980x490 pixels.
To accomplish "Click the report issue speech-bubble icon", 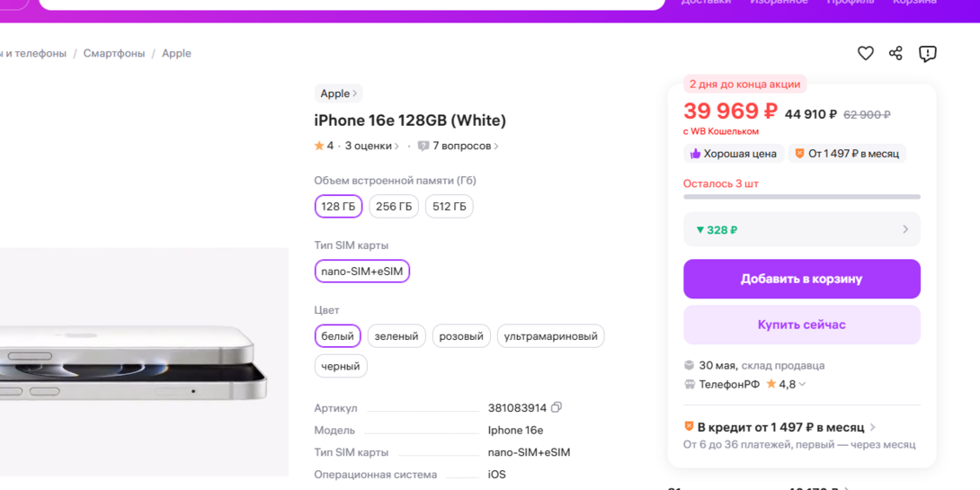I will 927,54.
